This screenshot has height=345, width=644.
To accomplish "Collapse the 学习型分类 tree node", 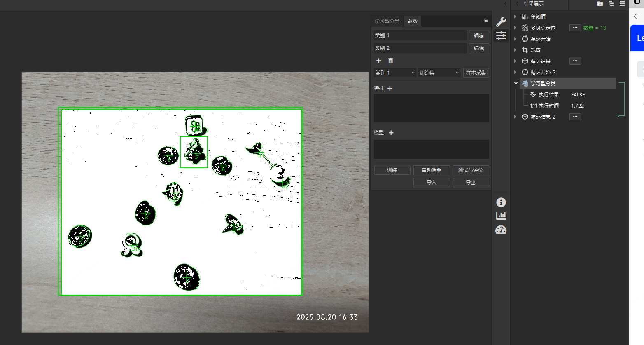I will (516, 83).
